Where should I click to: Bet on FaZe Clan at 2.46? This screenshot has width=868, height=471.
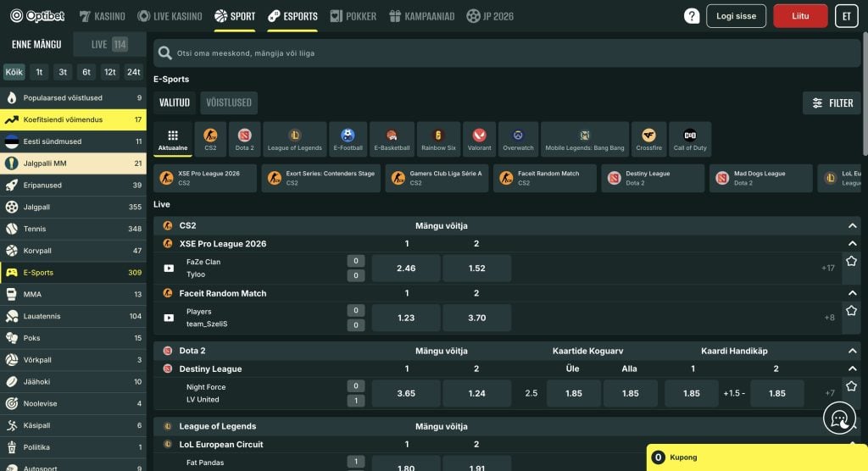pos(406,269)
